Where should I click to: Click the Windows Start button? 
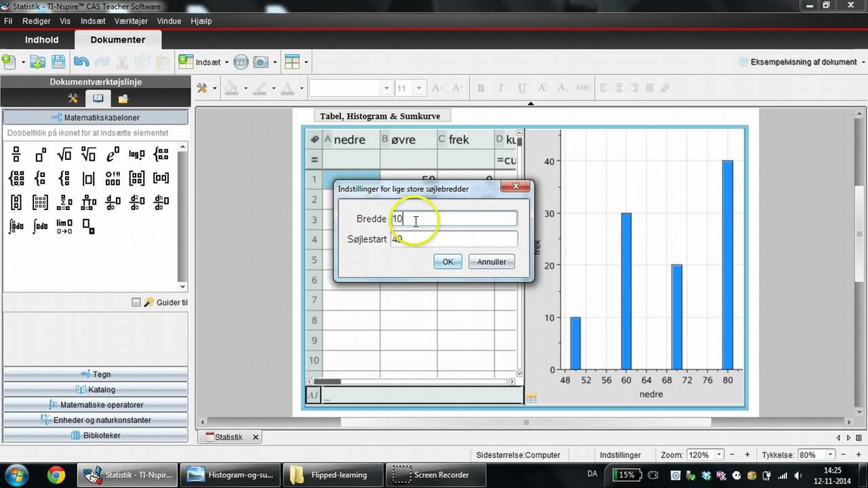pos(16,474)
